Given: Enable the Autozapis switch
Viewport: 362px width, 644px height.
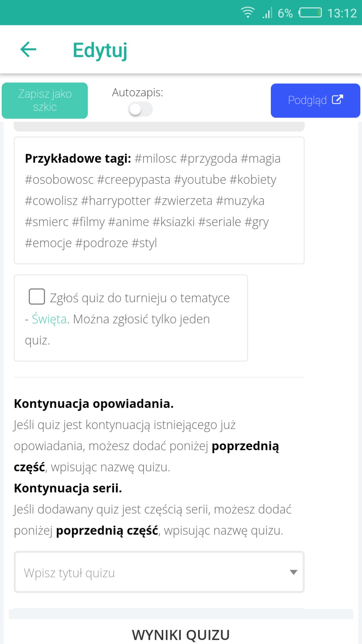Looking at the screenshot, I should pos(140,109).
